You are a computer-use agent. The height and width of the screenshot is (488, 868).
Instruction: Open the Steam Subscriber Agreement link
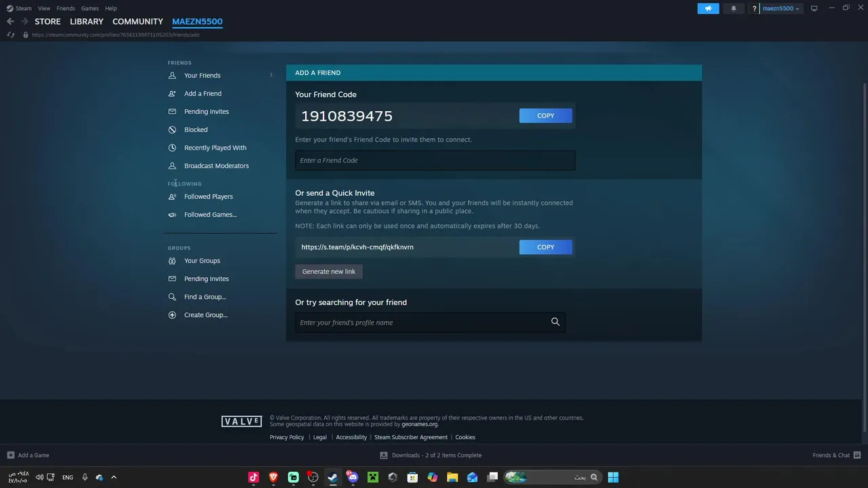[411, 437]
